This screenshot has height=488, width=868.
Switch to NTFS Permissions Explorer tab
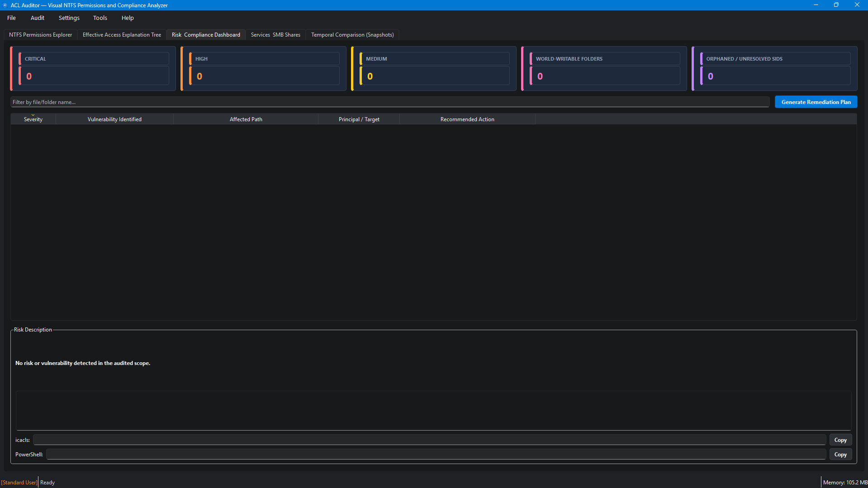40,35
